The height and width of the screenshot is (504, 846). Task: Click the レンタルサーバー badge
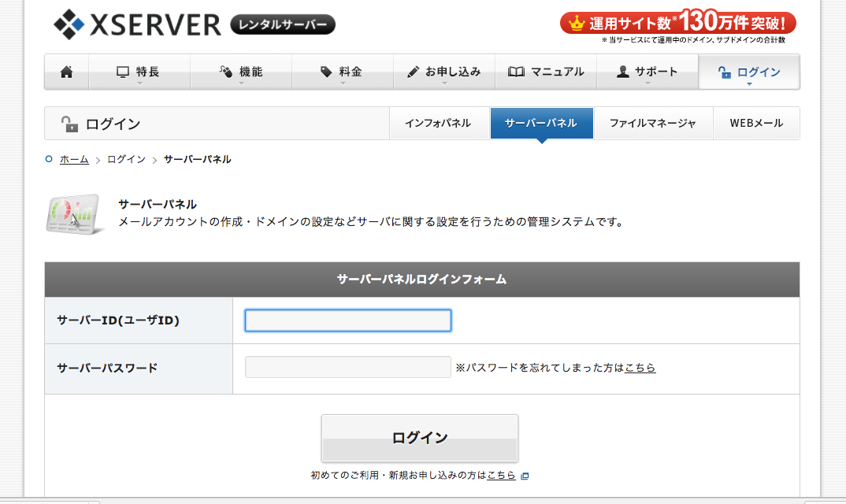tap(283, 24)
